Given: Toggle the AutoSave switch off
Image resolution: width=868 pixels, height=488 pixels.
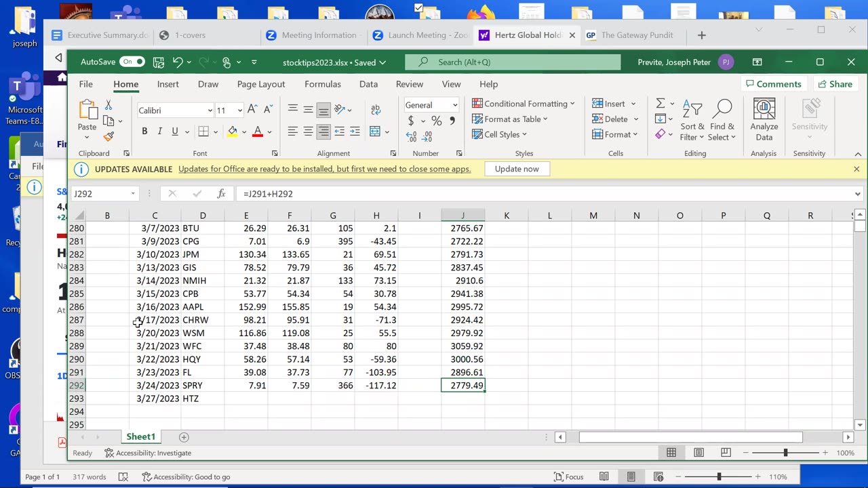Looking at the screenshot, I should (132, 62).
